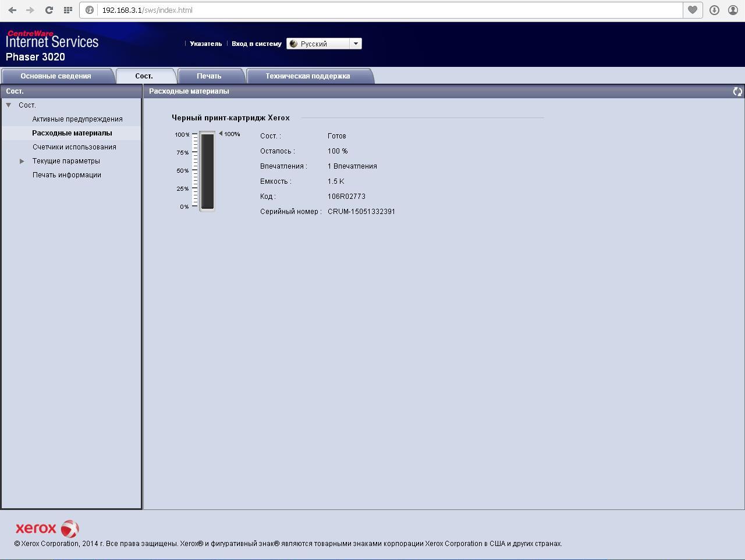Open the Русский language dropdown

(324, 44)
